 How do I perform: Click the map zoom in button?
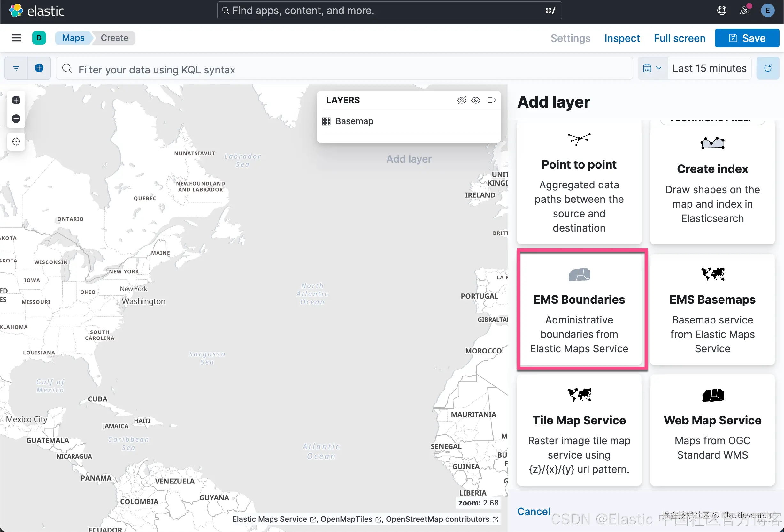(x=16, y=100)
